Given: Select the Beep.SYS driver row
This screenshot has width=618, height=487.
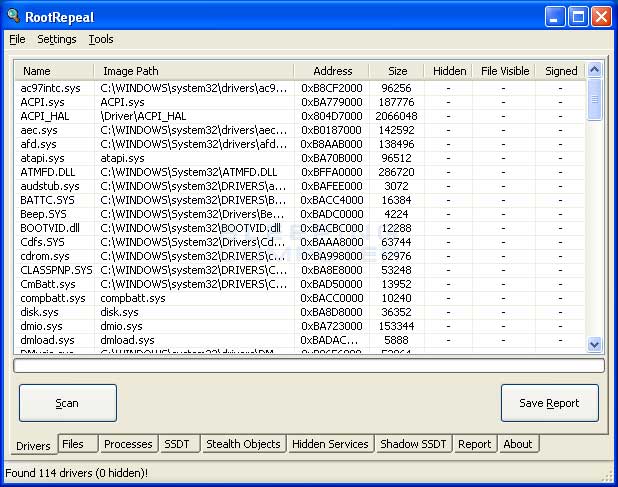Looking at the screenshot, I should coord(300,214).
